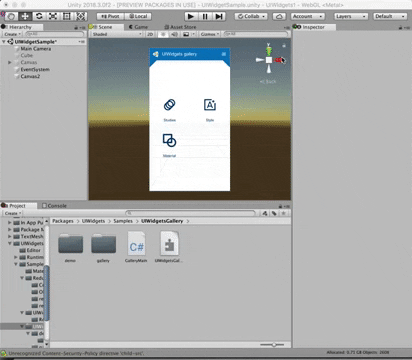Adjust the project icon size slider

(x=272, y=345)
